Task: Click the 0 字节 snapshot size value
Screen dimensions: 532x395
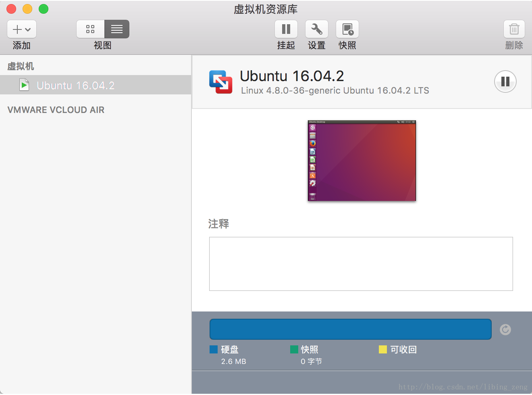Action: tap(311, 362)
